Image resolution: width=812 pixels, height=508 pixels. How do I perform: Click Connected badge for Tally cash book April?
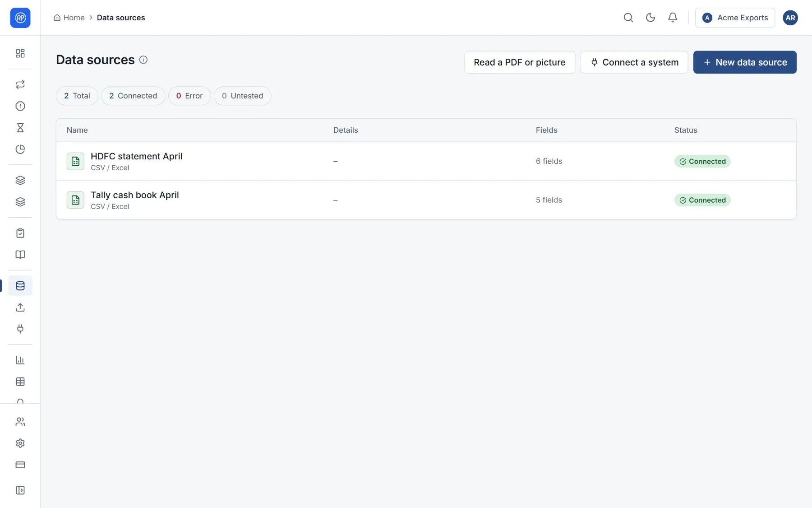(x=702, y=200)
